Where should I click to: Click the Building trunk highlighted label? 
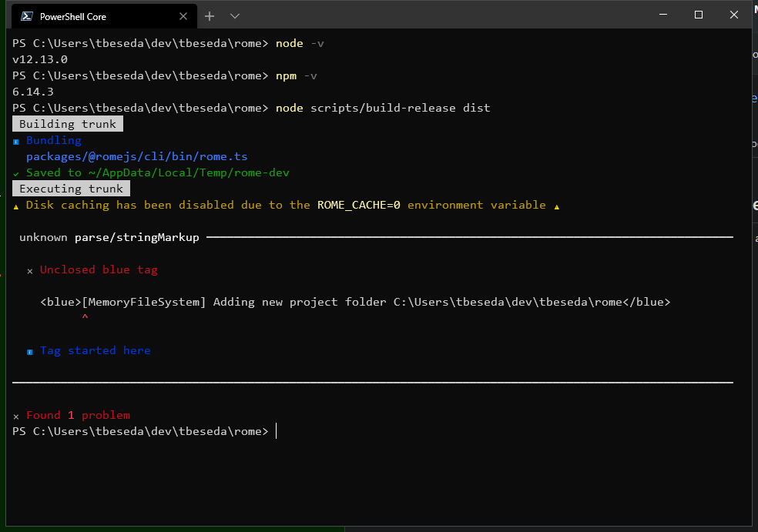[68, 124]
